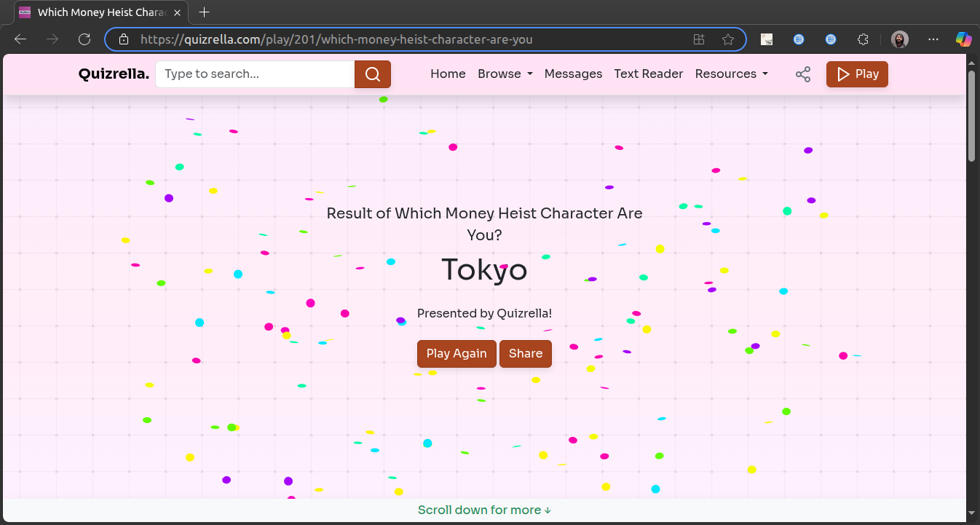
Task: Click the Scroll down for more link
Action: click(484, 510)
